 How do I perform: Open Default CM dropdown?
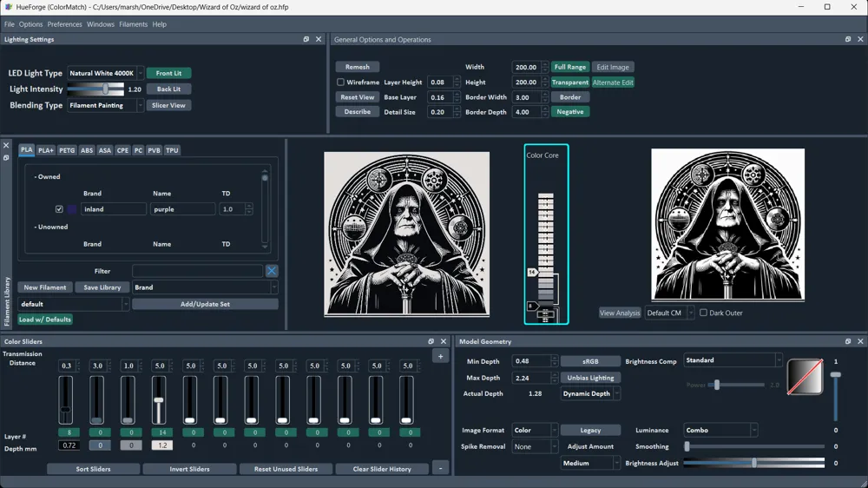tap(669, 313)
